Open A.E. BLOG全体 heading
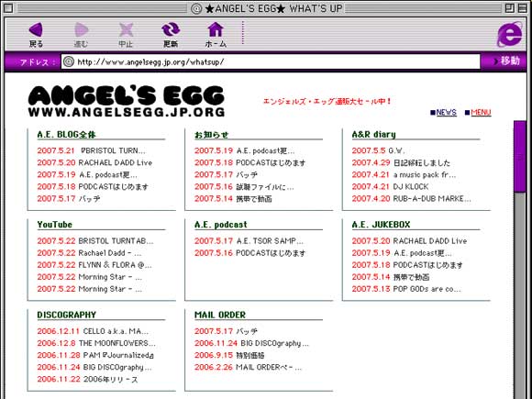The image size is (532, 399). (66, 134)
